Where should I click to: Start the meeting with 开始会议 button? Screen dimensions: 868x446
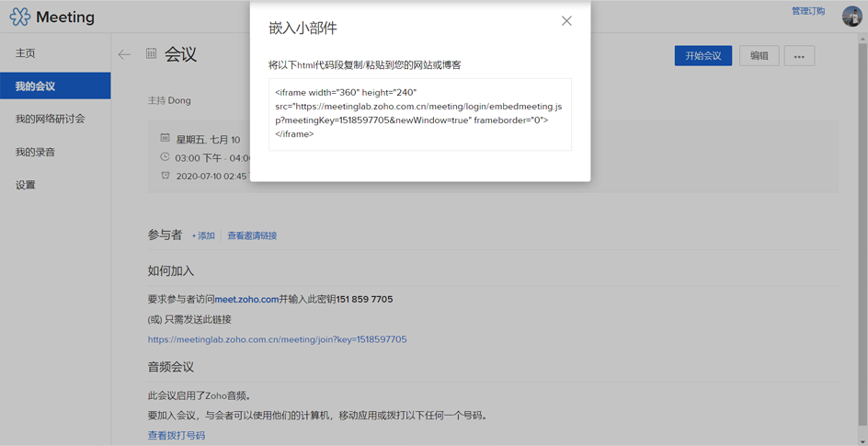point(702,56)
